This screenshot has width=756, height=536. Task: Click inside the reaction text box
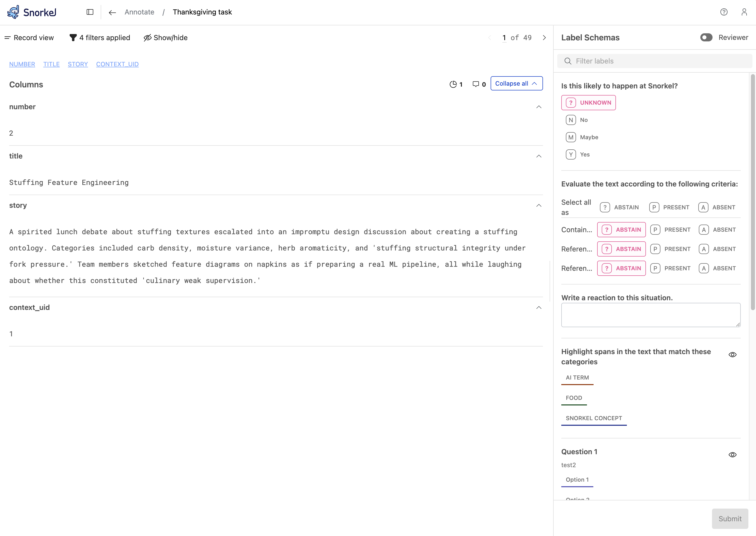[x=650, y=314]
